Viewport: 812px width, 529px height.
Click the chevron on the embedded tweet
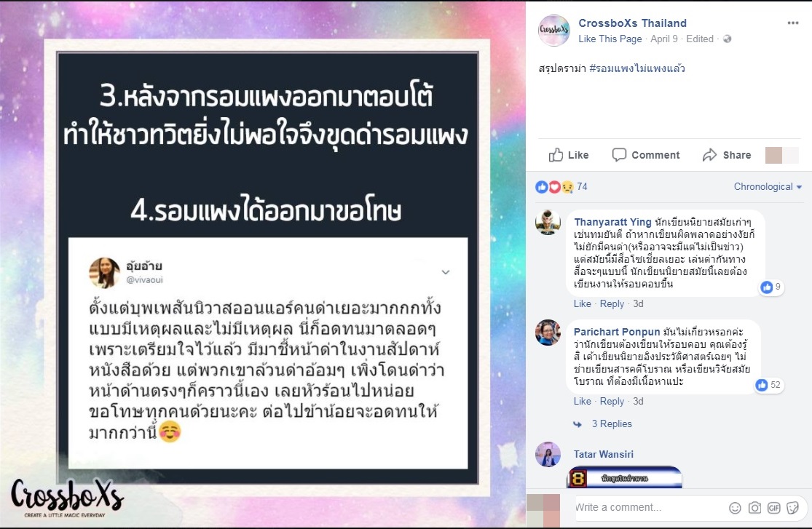click(446, 272)
